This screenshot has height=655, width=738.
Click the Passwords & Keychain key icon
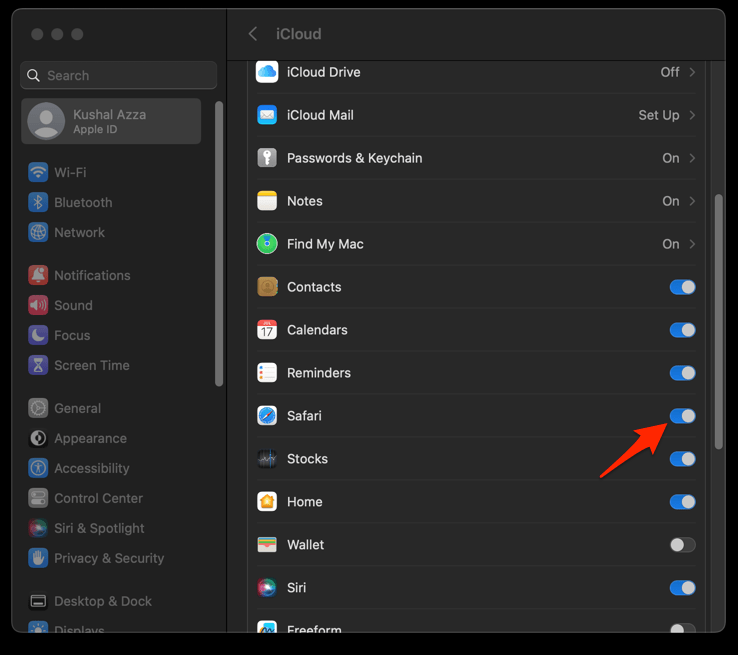(x=267, y=158)
